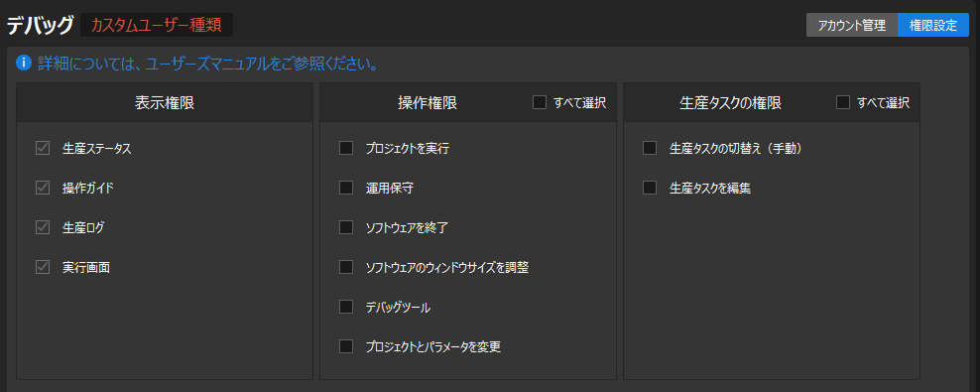The height and width of the screenshot is (392, 980).
Task: Toggle the 生産ステータス checkbox
Action: pyautogui.click(x=43, y=149)
